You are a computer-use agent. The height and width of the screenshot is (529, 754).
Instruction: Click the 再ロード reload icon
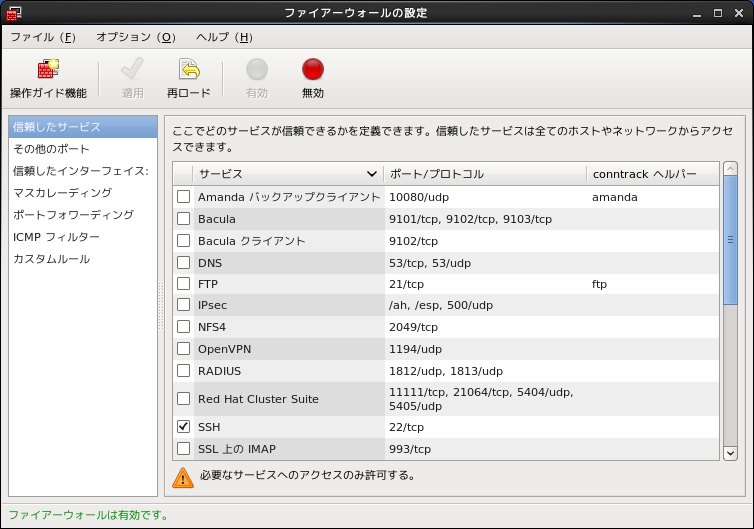point(189,70)
